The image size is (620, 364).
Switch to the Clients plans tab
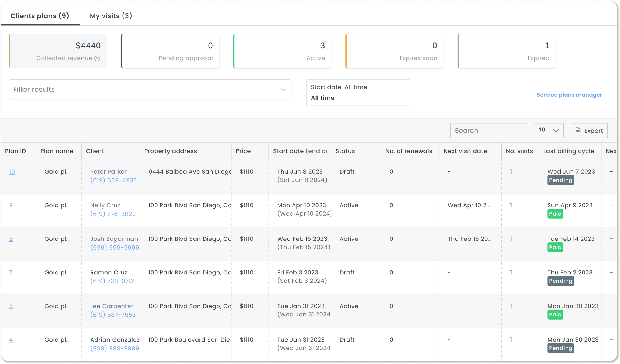point(40,16)
